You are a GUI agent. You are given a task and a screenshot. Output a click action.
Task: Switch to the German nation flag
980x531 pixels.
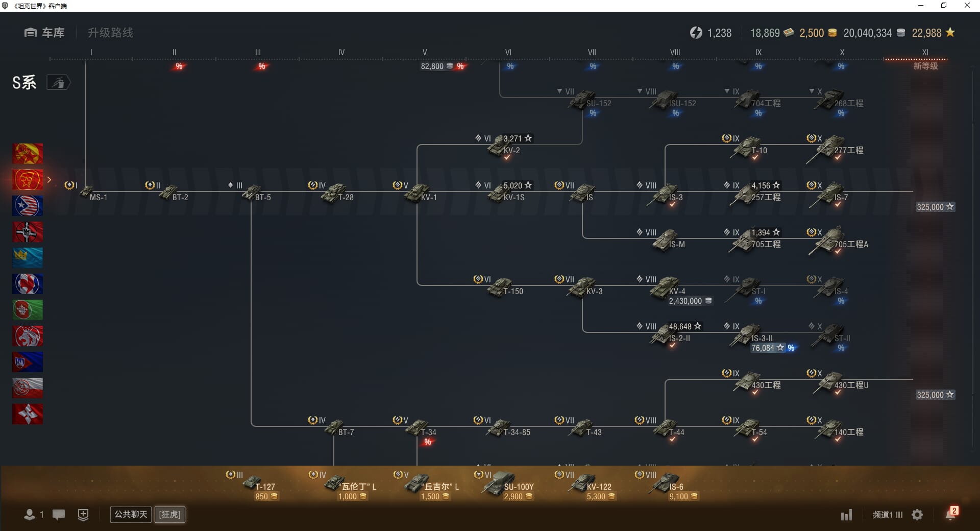[28, 232]
